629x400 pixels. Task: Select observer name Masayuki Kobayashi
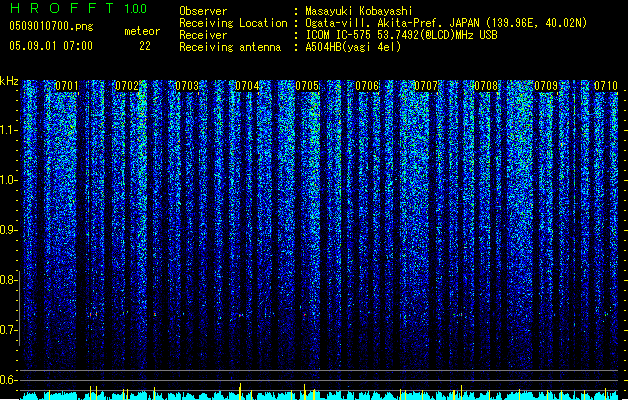pyautogui.click(x=359, y=11)
